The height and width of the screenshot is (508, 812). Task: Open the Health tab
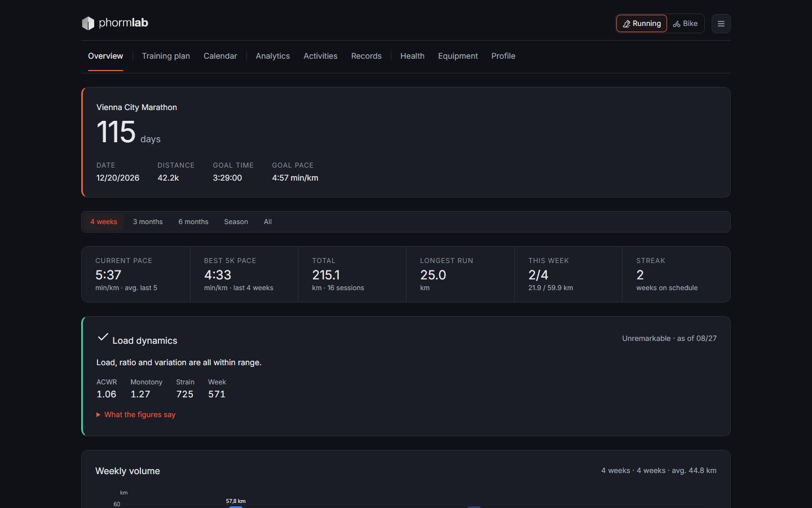pyautogui.click(x=412, y=56)
